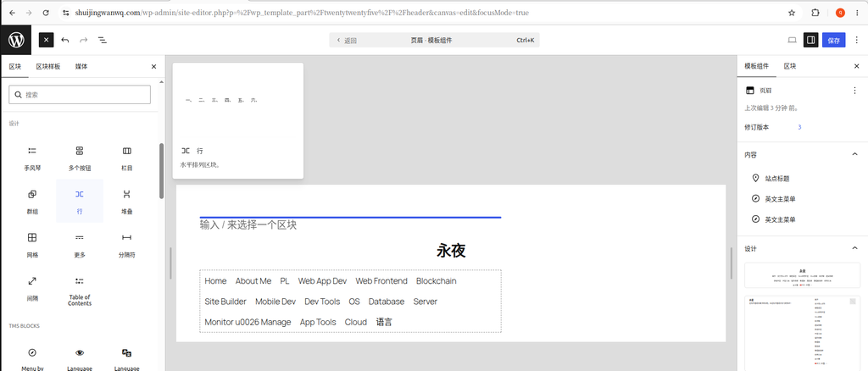Open the 页眉 template part options menu
The height and width of the screenshot is (371, 868).
pos(854,90)
